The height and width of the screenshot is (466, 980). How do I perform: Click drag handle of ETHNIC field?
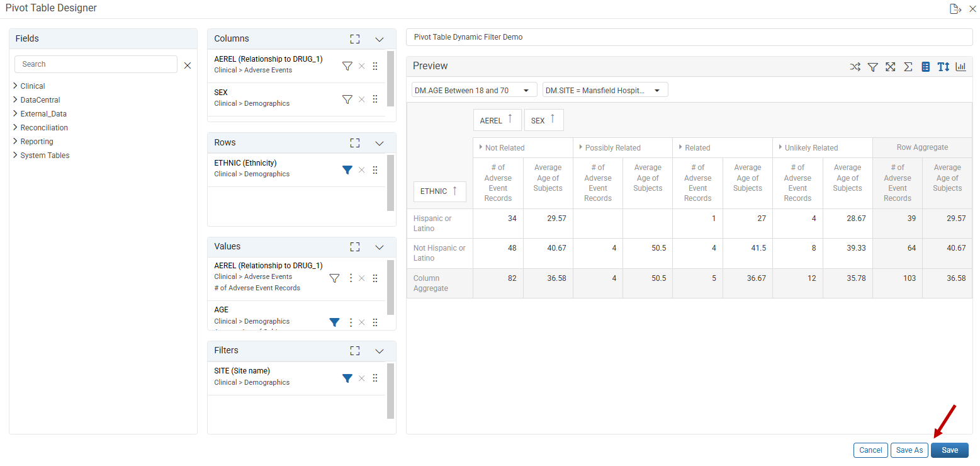[x=375, y=169]
